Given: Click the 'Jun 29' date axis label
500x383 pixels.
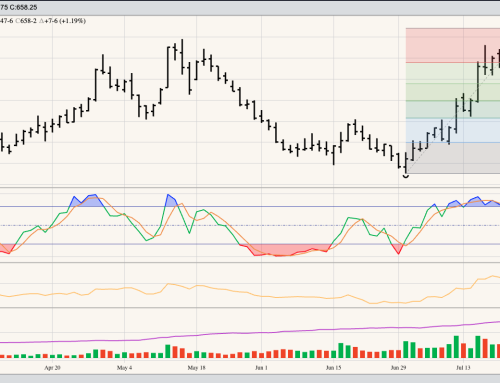Looking at the screenshot, I should [398, 368].
